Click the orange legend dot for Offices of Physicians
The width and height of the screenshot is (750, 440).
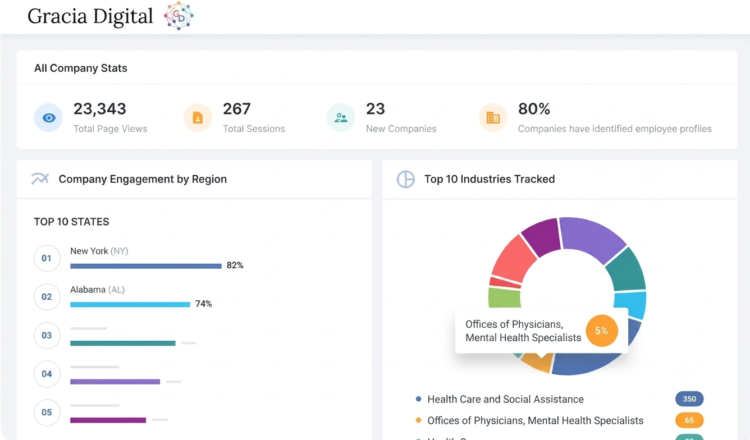[x=419, y=420]
